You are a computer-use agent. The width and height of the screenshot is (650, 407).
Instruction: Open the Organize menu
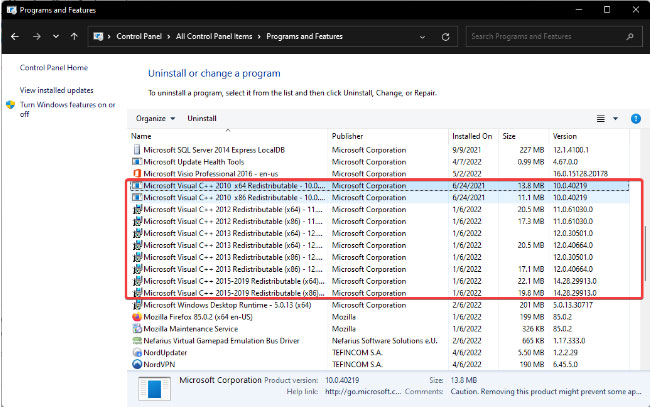coord(155,119)
